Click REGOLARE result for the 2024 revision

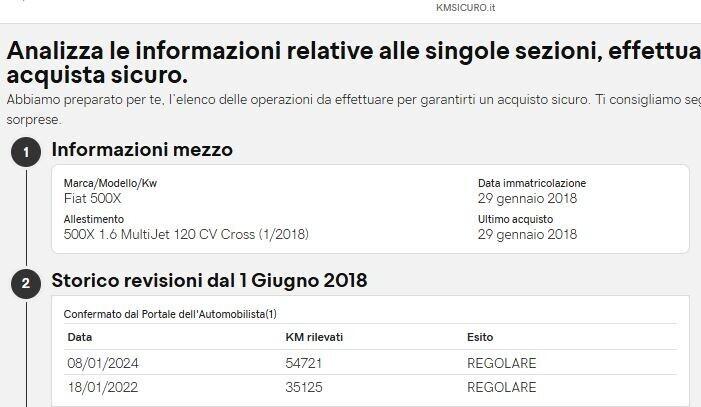click(x=501, y=363)
